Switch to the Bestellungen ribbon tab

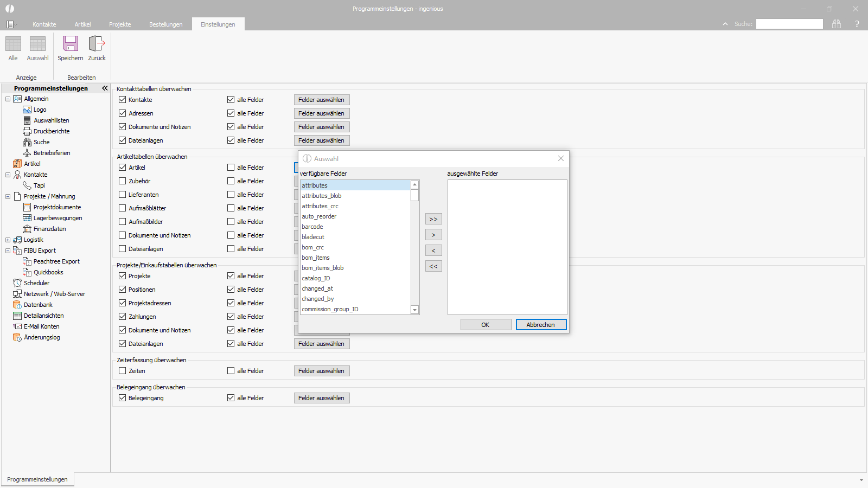coord(166,24)
